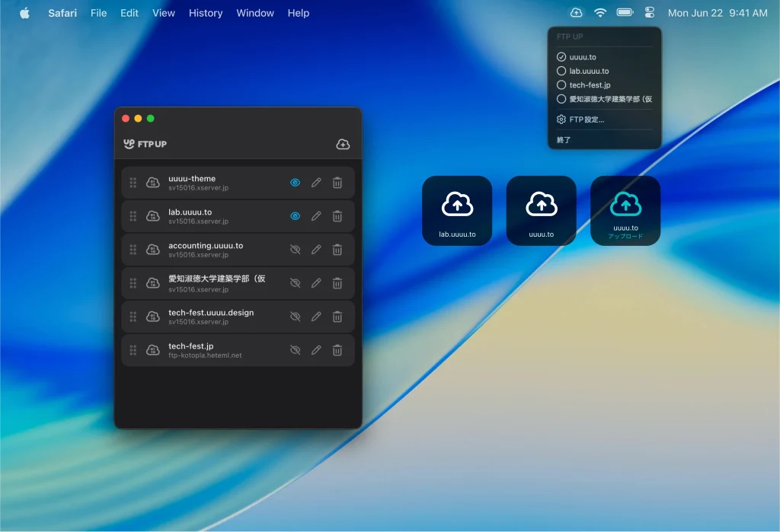Click 終了 to quit FTP UP
Viewport: 780px width, 532px height.
coord(564,140)
